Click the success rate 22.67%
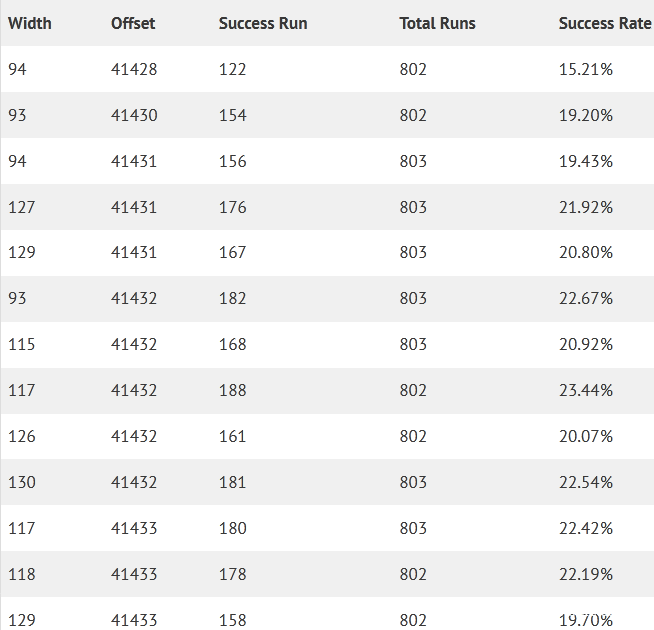Image resolution: width=654 pixels, height=630 pixels. (586, 298)
